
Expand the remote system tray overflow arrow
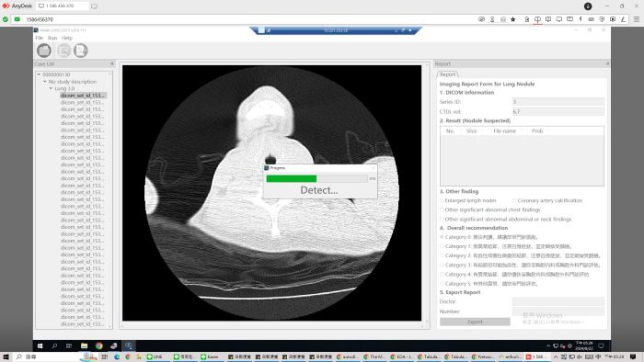click(x=548, y=346)
